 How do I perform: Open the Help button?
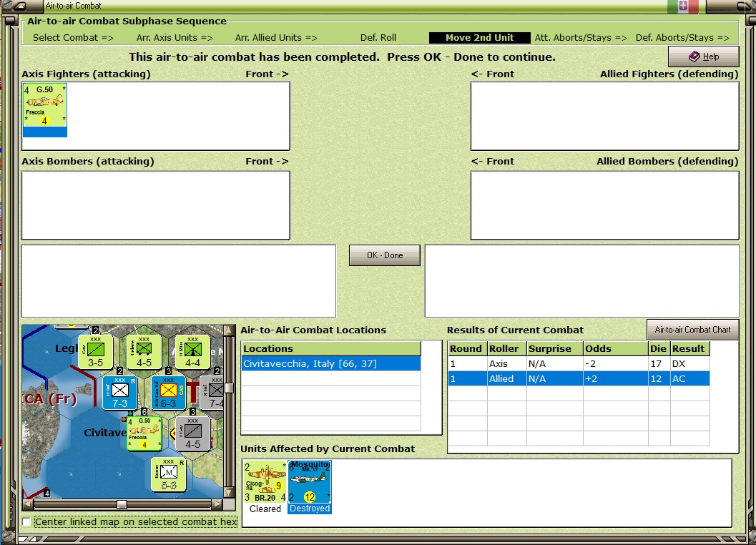(704, 57)
